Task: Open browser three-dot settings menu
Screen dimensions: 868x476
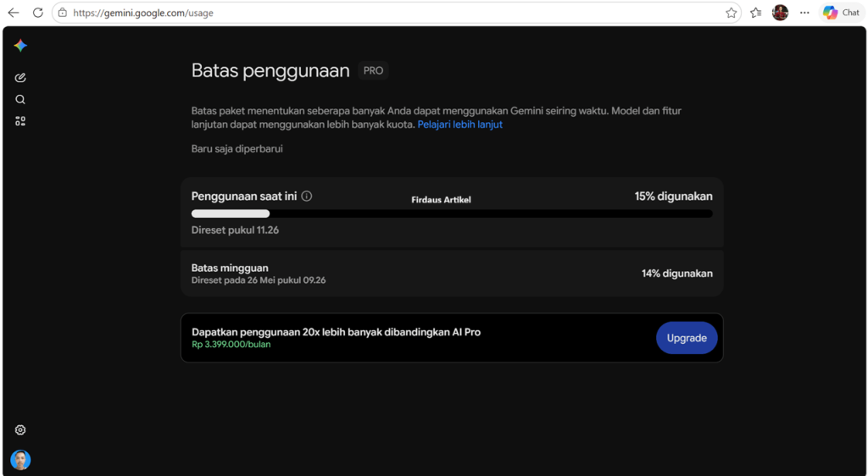Action: pos(804,13)
